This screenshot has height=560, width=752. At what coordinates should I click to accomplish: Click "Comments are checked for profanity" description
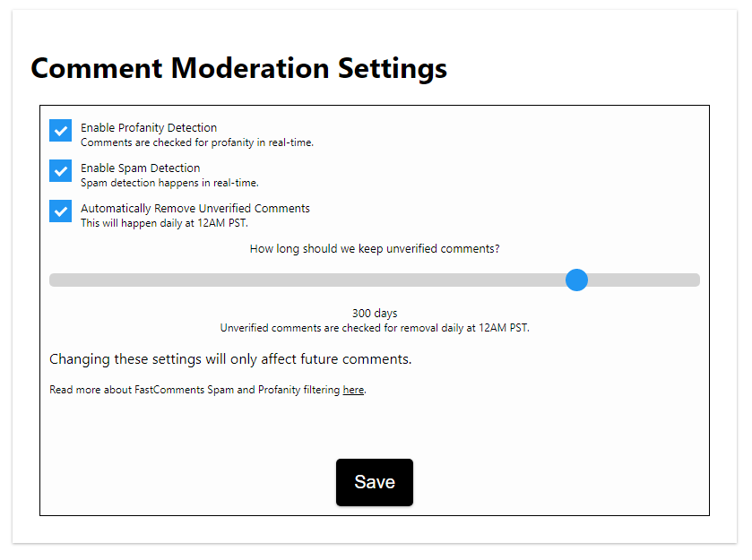tap(197, 142)
